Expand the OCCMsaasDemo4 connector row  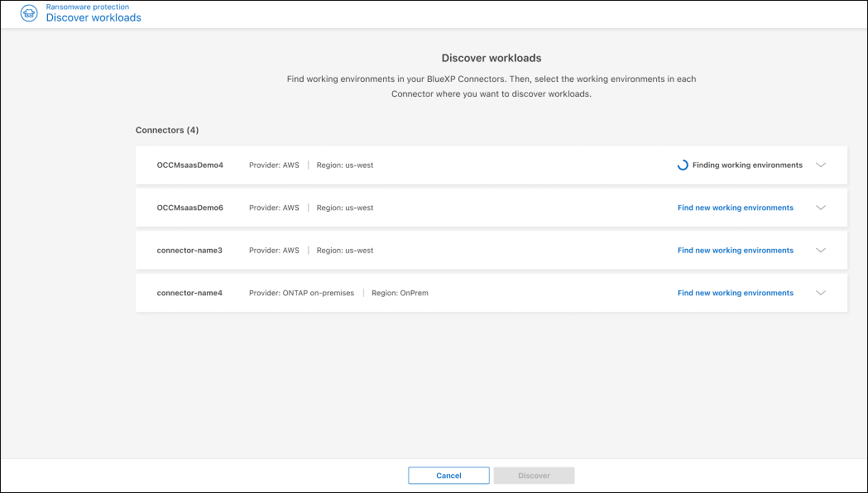click(x=821, y=165)
